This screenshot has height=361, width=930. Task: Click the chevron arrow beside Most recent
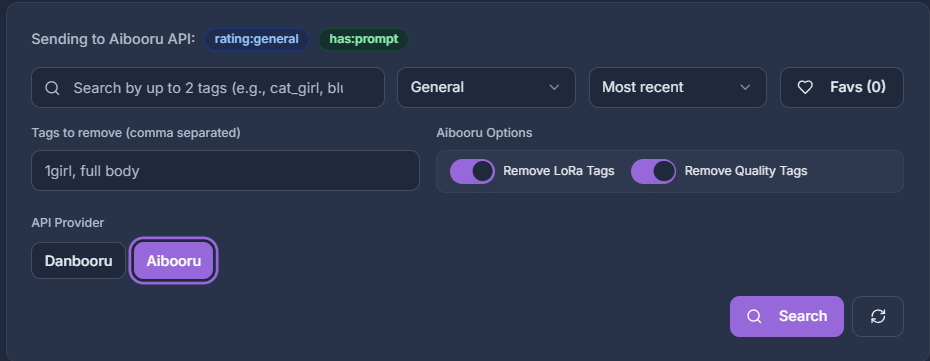click(746, 88)
